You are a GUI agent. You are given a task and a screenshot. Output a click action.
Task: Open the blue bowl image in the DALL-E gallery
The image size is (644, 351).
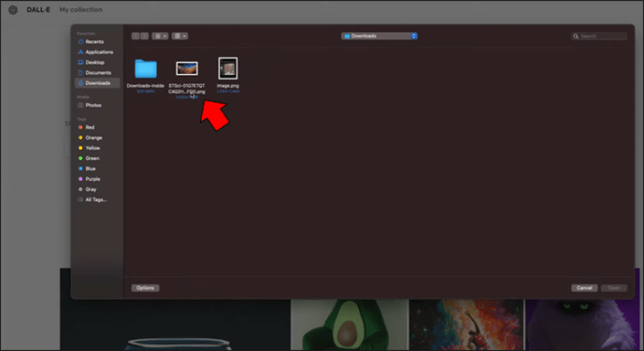(175, 325)
